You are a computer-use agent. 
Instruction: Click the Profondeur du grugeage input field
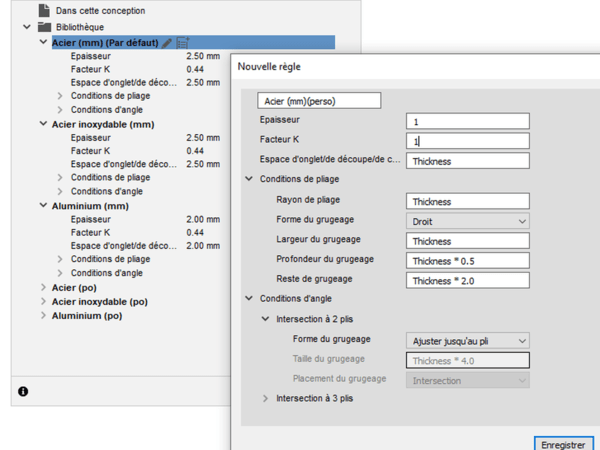467,260
